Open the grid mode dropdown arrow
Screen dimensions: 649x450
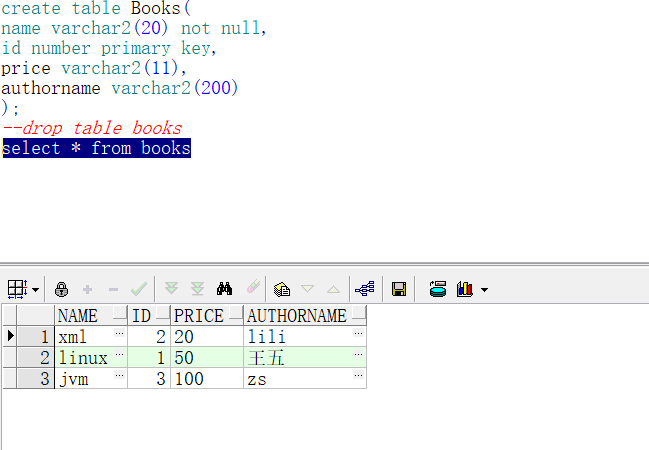[36, 289]
